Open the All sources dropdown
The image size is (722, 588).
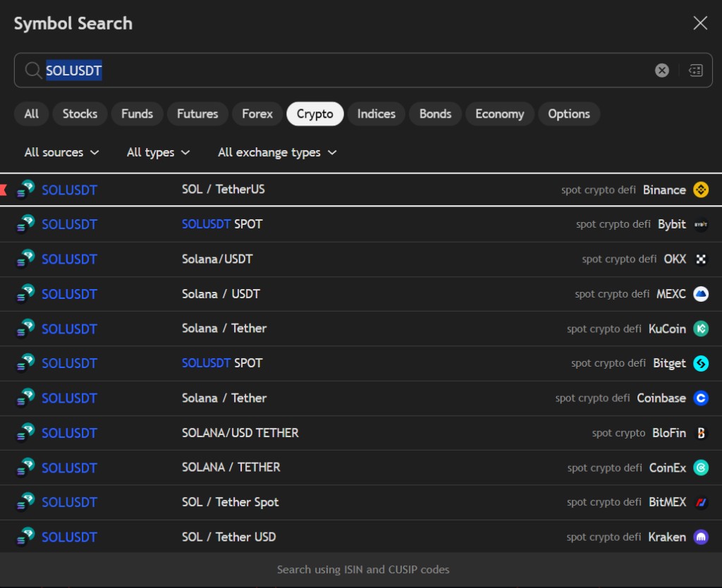[x=61, y=152]
